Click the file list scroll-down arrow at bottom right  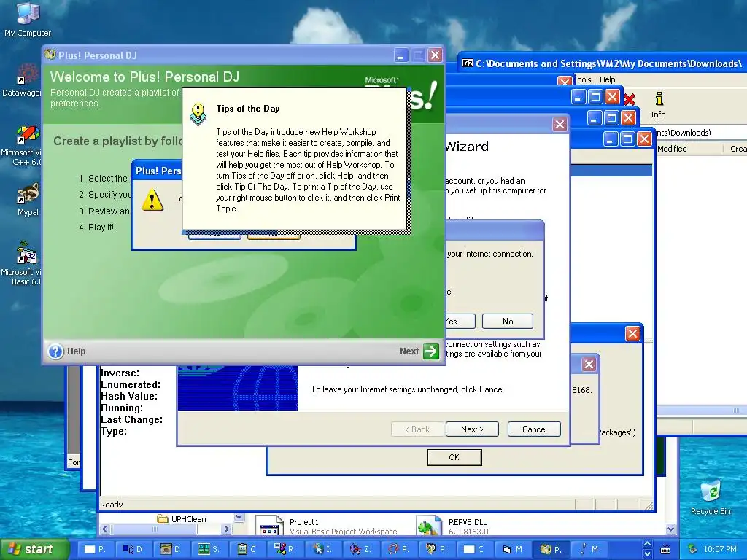click(x=671, y=529)
